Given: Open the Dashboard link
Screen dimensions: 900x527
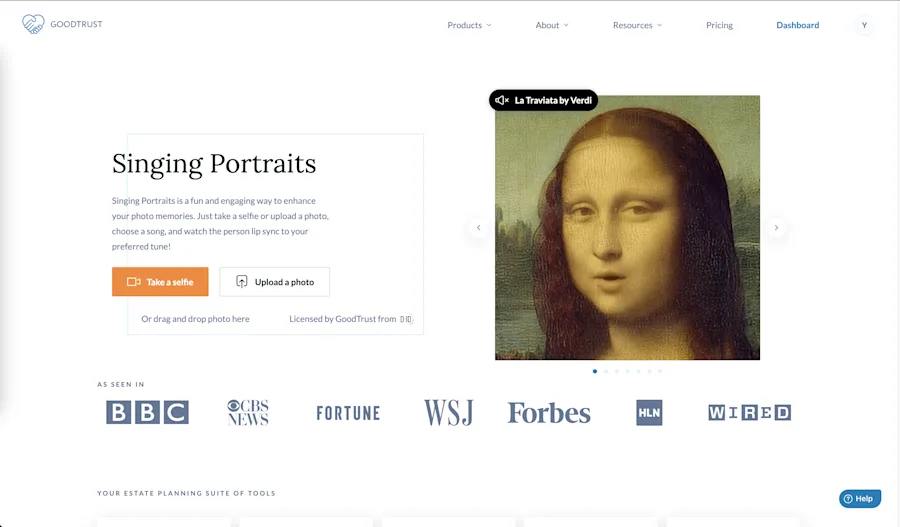Looking at the screenshot, I should coord(797,25).
